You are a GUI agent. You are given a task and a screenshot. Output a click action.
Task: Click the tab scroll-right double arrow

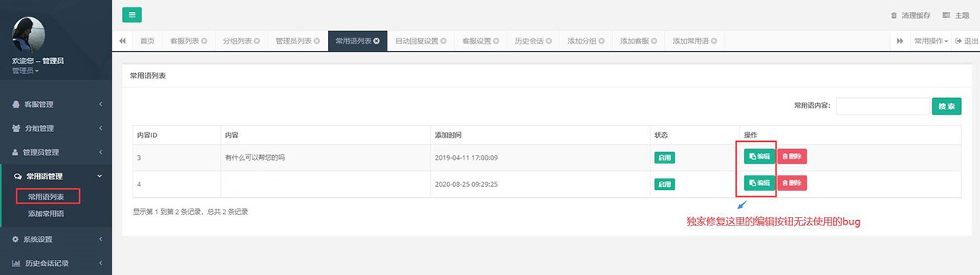click(899, 41)
